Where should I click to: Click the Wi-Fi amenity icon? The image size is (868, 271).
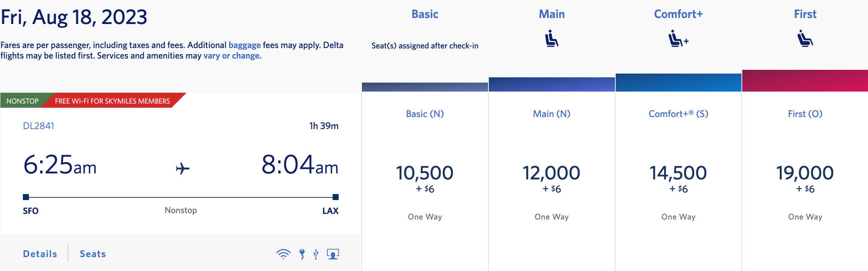pyautogui.click(x=284, y=254)
